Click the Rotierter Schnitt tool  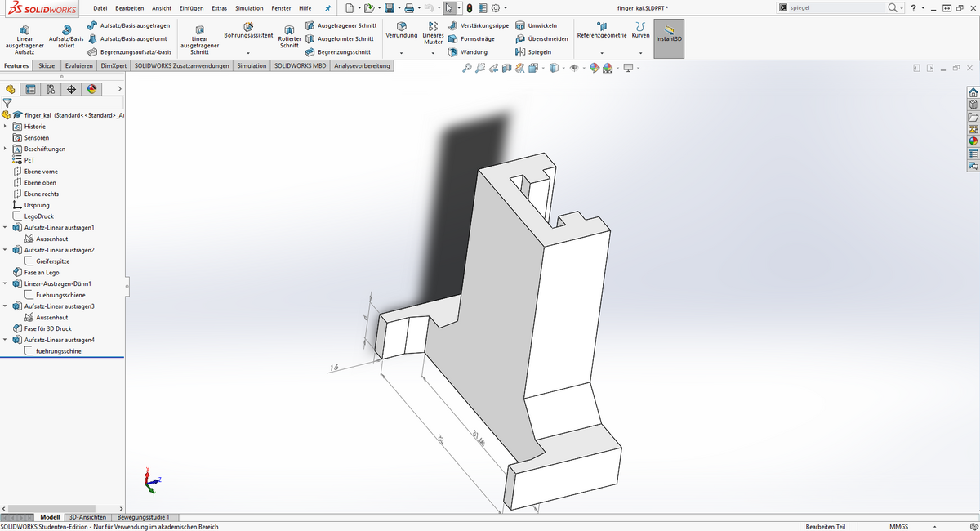coord(289,37)
